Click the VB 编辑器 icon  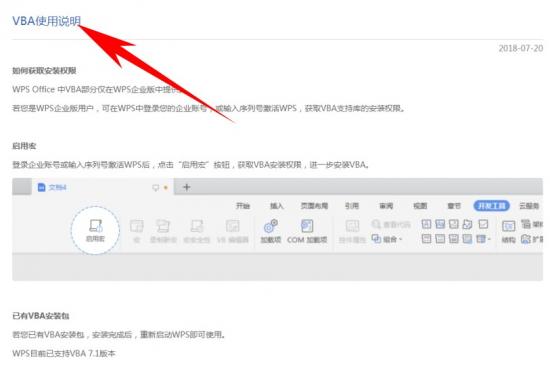tap(233, 231)
